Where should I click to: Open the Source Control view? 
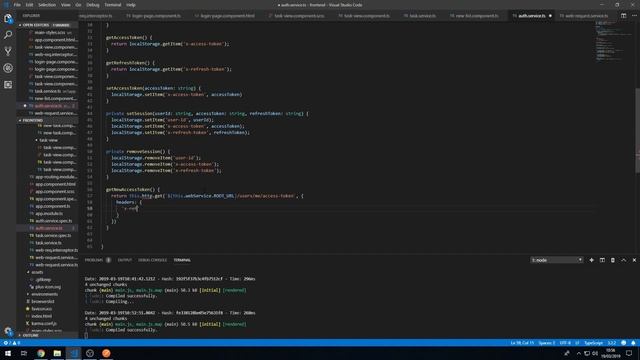(8, 51)
